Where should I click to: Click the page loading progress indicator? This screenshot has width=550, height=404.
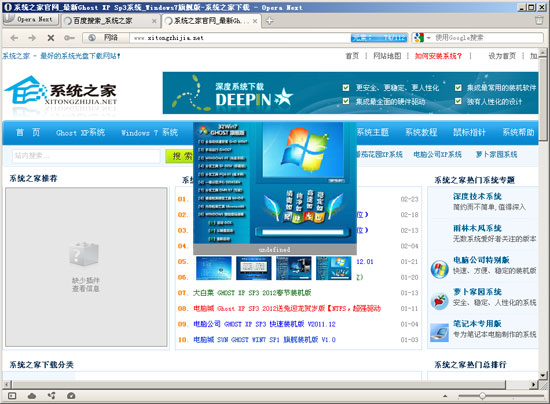pos(379,38)
